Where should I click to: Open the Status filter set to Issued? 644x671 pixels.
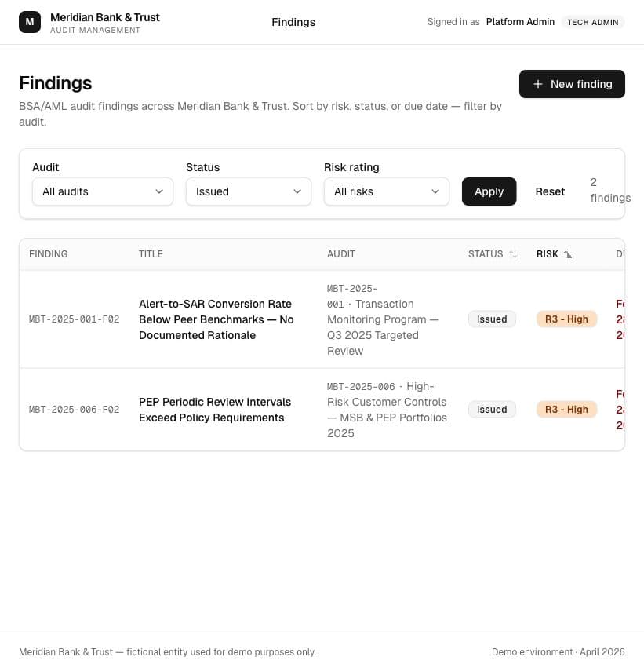[x=249, y=191]
